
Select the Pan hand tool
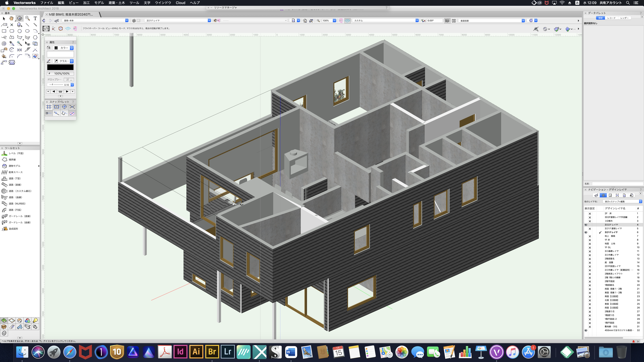click(x=11, y=18)
